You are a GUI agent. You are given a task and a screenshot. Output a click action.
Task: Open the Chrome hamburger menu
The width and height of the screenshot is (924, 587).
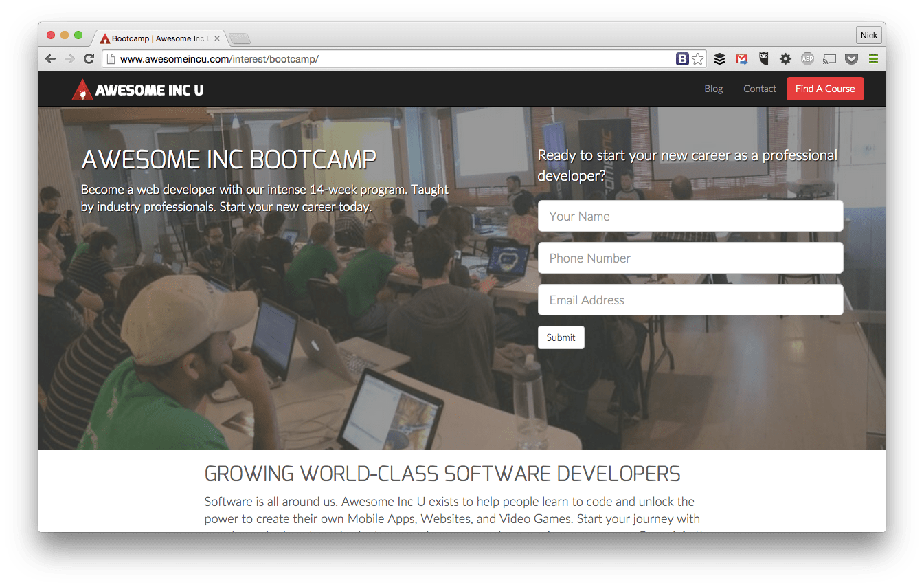pos(873,59)
